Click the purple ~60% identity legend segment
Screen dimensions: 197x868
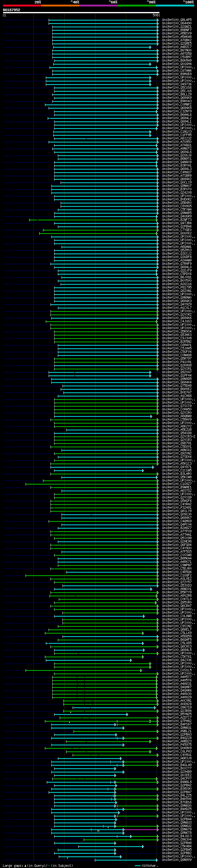point(98,6)
